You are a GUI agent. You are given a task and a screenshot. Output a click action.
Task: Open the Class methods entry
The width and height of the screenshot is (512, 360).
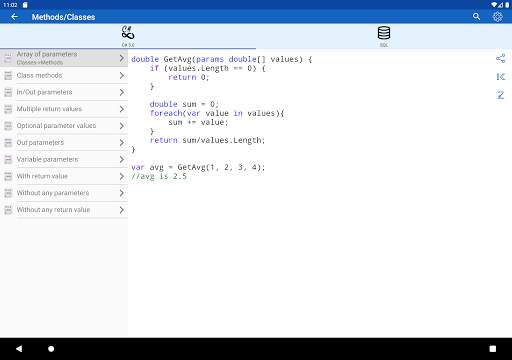coord(64,75)
